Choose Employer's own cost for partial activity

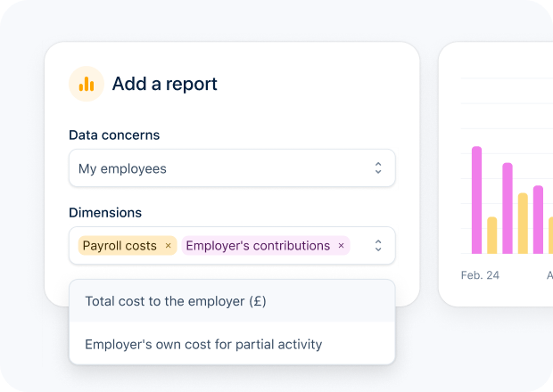coord(232,344)
